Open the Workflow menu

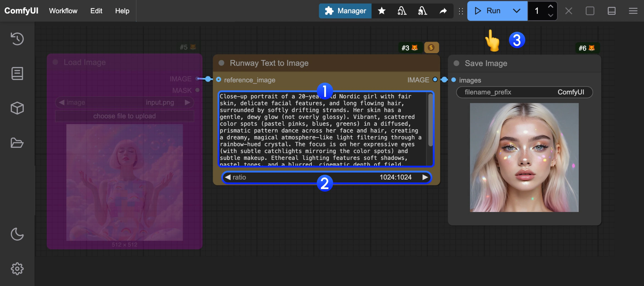tap(63, 11)
